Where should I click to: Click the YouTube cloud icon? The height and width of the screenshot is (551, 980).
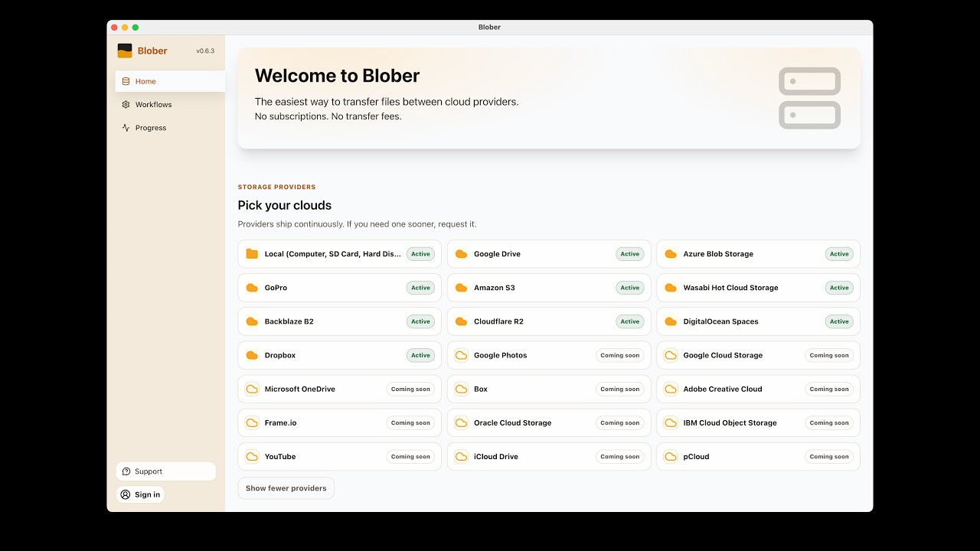coord(252,456)
